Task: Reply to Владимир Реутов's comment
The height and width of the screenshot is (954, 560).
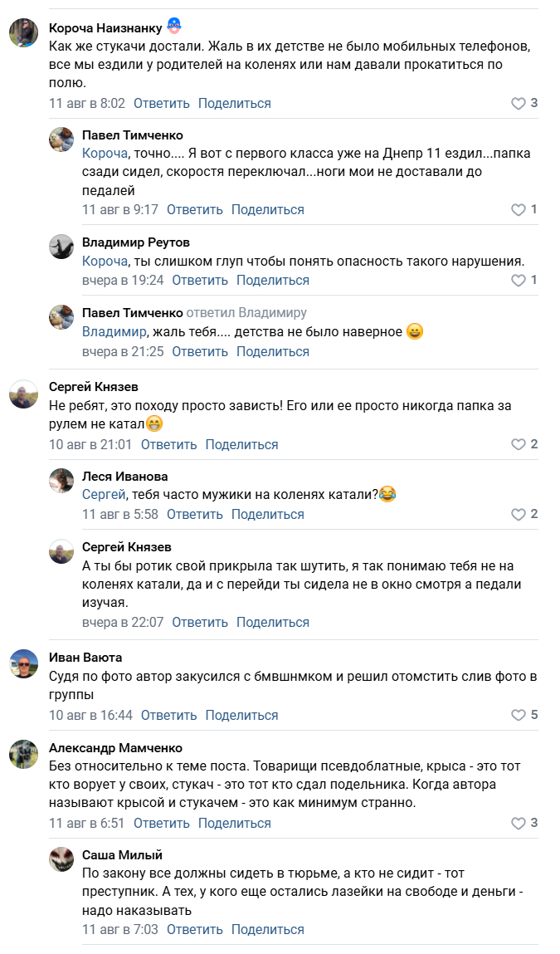Action: [x=200, y=281]
